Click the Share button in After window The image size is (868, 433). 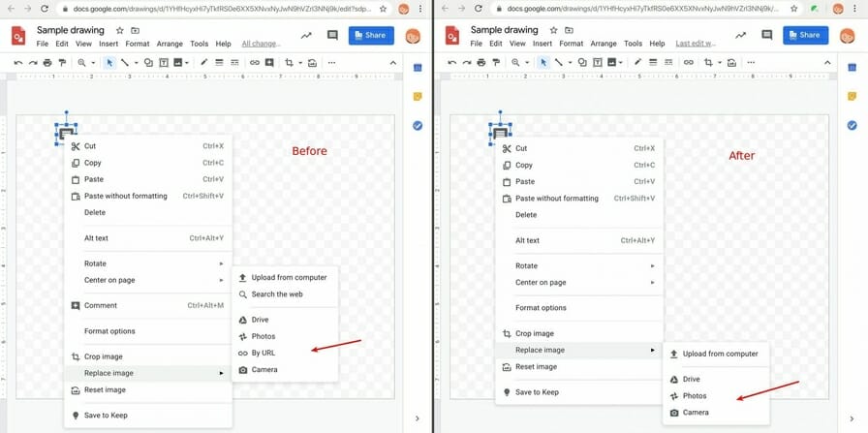tap(805, 36)
